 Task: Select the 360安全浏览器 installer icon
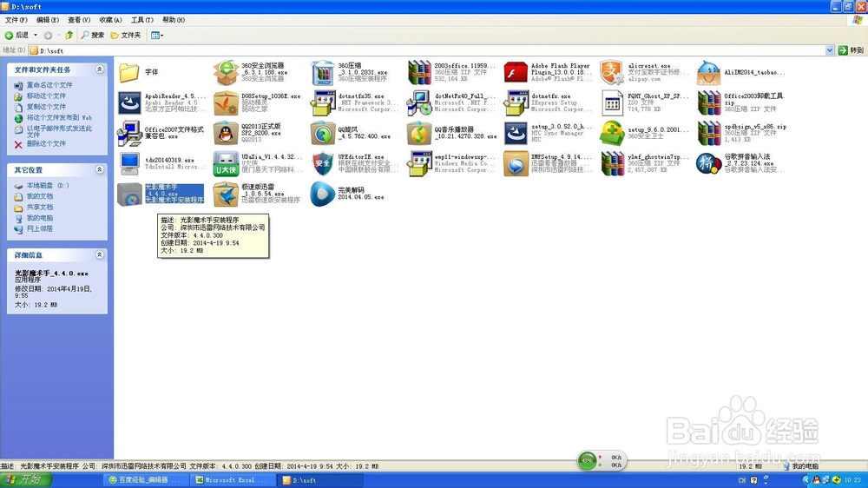click(x=226, y=73)
